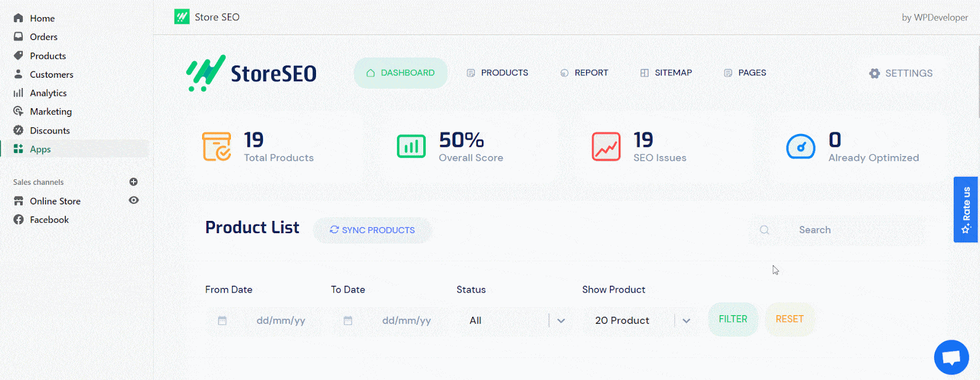Click the Marketing target icon
This screenshot has height=380, width=980.
(x=18, y=111)
